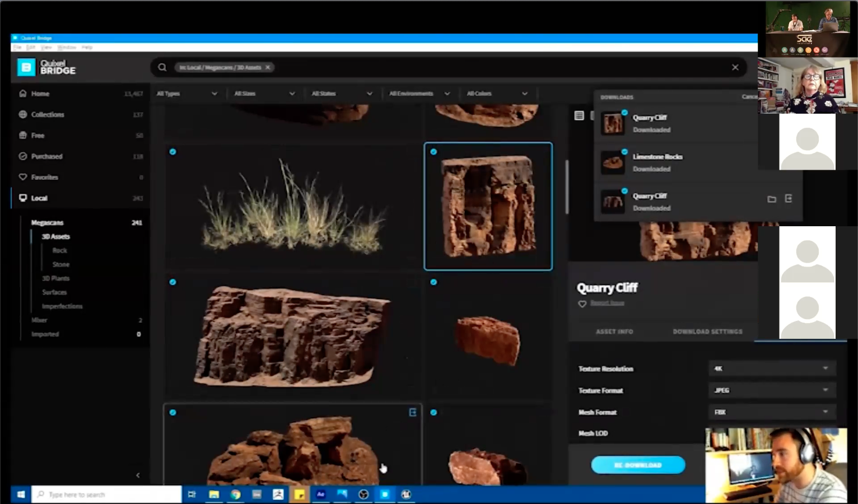858x504 pixels.
Task: Open the Help menu
Action: [x=87, y=48]
